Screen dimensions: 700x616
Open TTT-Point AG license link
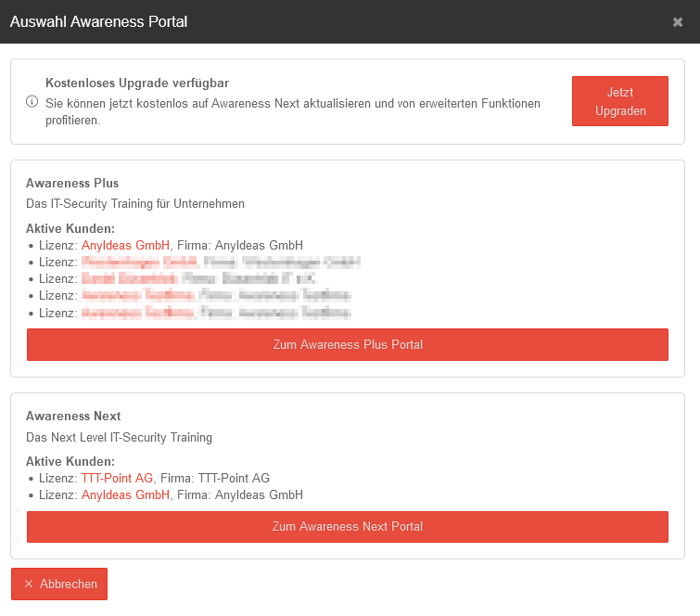coord(117,478)
